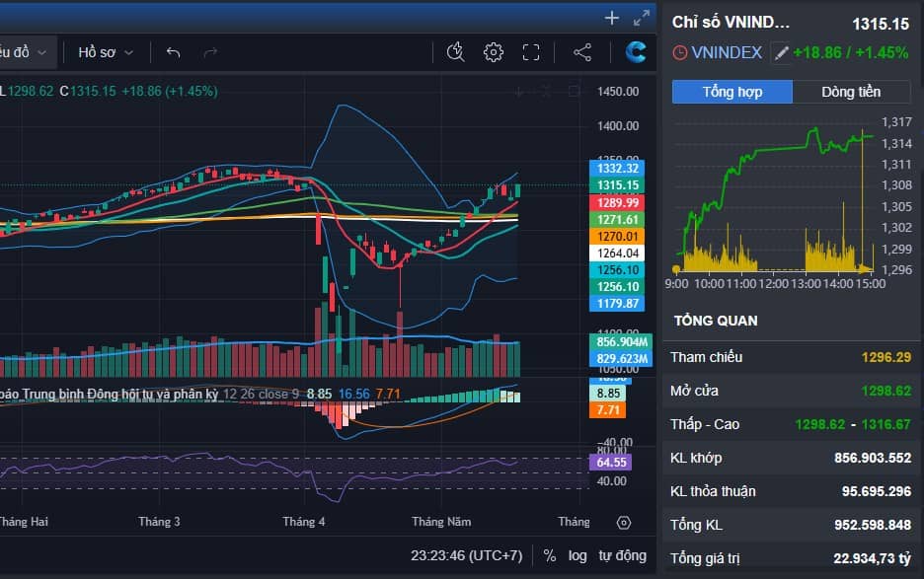Viewport: 924px width, 579px height.
Task: Click Thấp - Cao range 1298.62 - 1316.67
Action: (853, 424)
